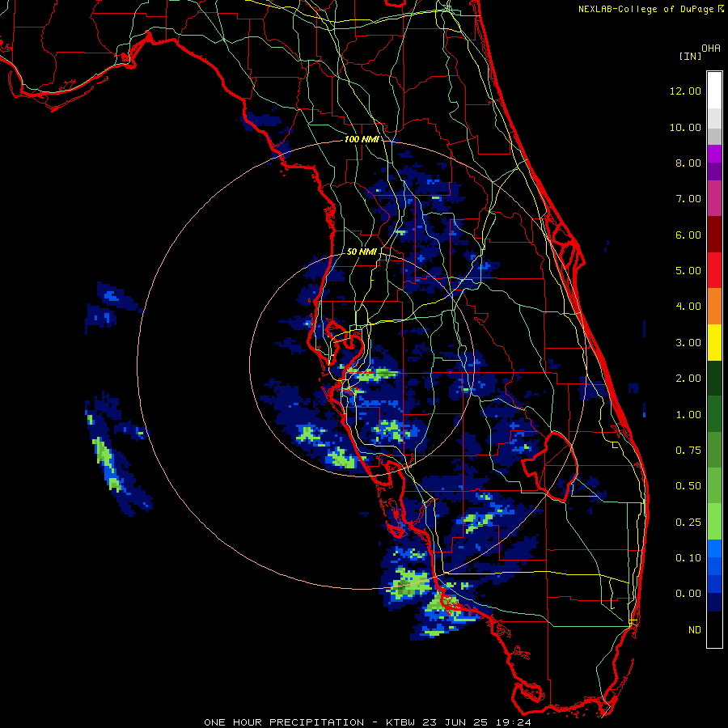Pick the orange 4.00 legend swatch
The width and height of the screenshot is (728, 728).
(714, 307)
